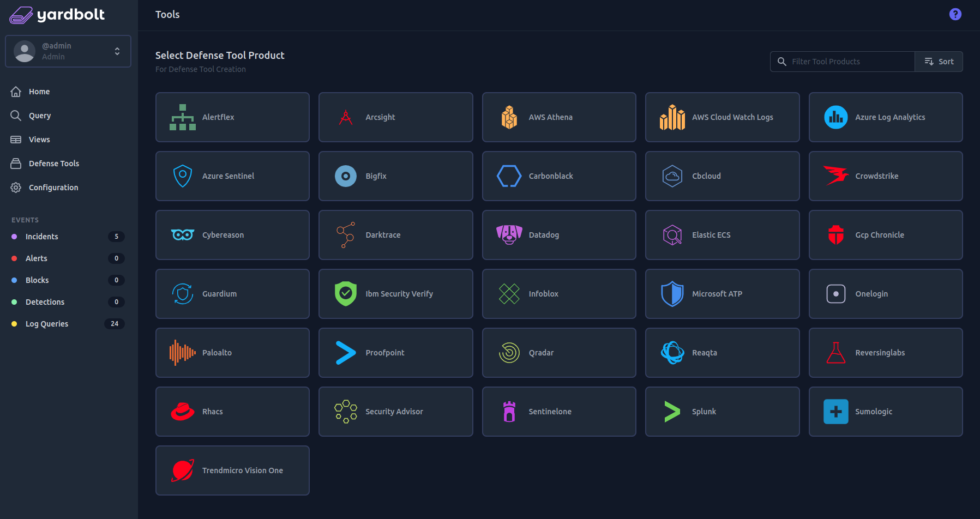The width and height of the screenshot is (980, 519).
Task: Click the 'Reversinglabs' label
Action: (x=880, y=353)
